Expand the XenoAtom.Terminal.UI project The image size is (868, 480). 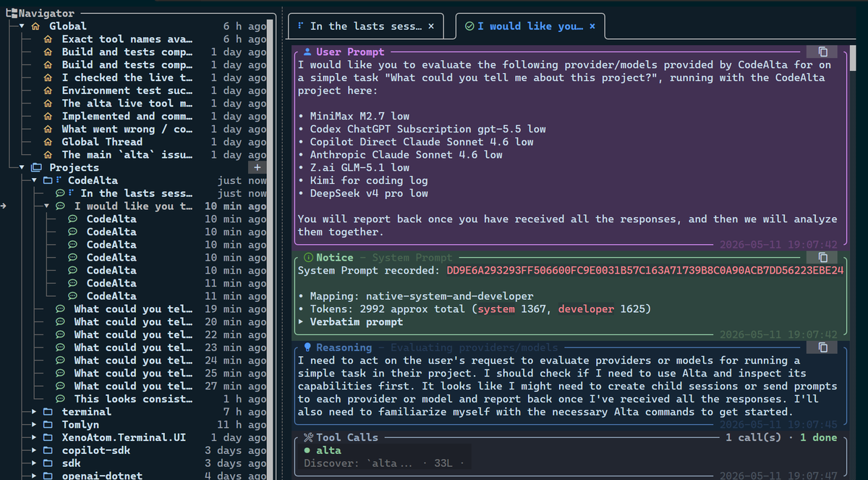pyautogui.click(x=35, y=437)
